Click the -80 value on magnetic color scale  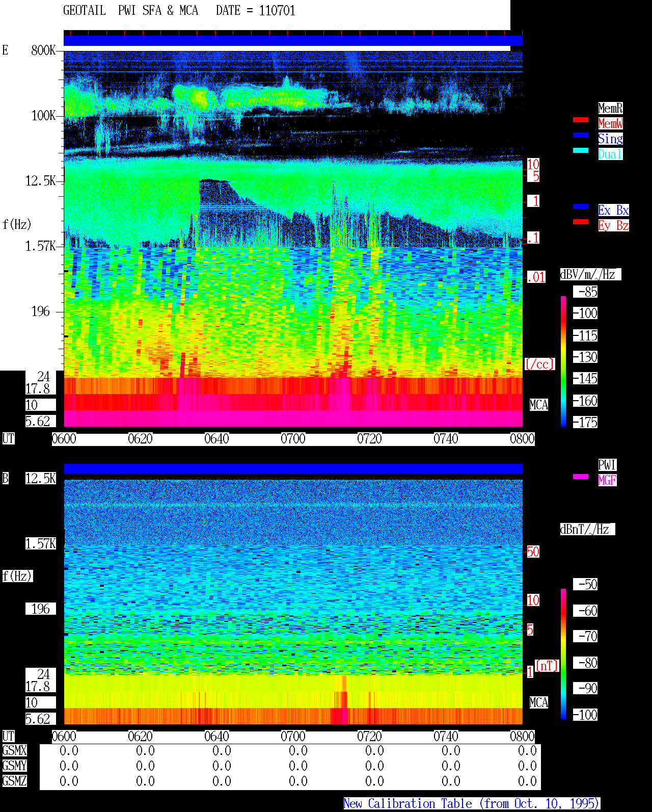pyautogui.click(x=585, y=663)
